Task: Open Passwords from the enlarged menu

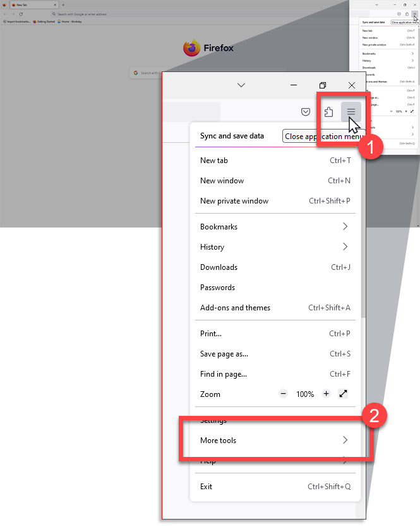Action: pos(275,288)
